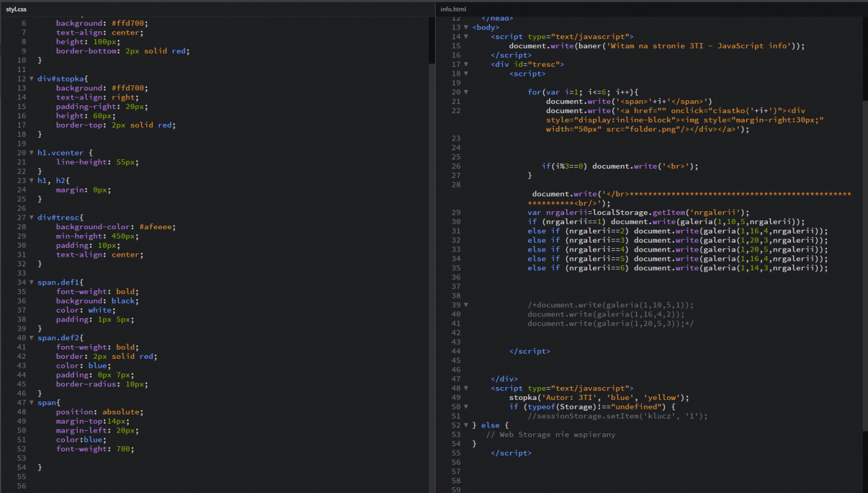The width and height of the screenshot is (868, 493).
Task: Collapse the span.def1 CSS rule
Action: coord(31,283)
